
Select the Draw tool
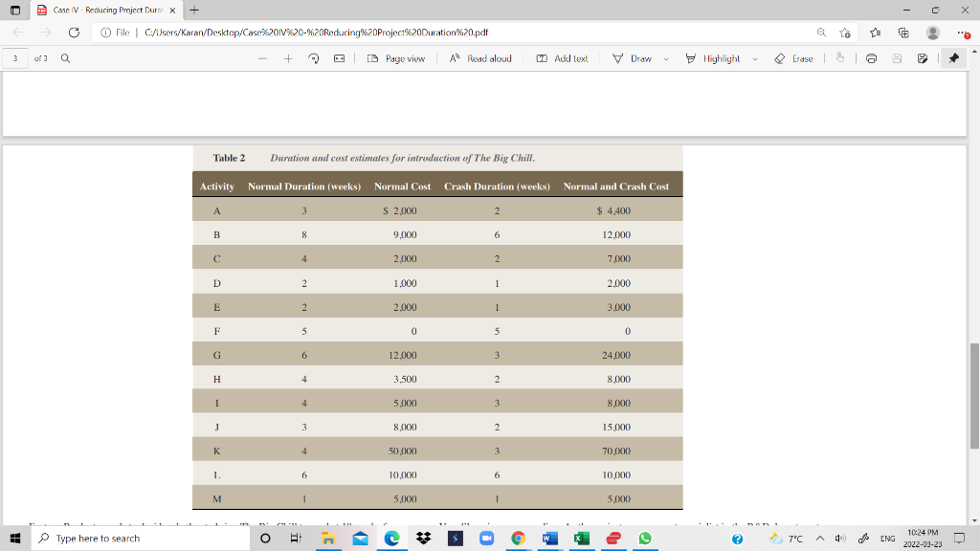point(633,58)
